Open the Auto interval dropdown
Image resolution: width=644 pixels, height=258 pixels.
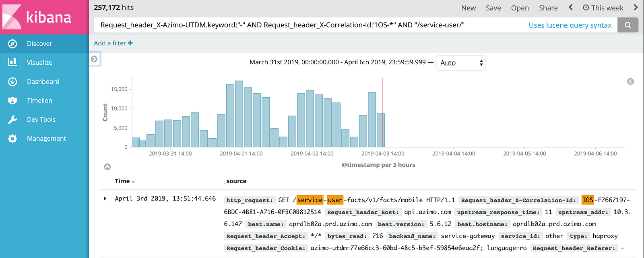(x=460, y=63)
